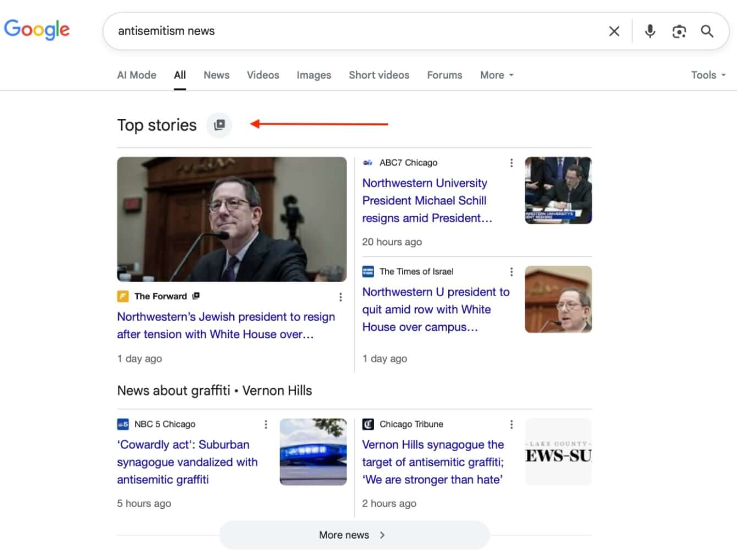This screenshot has height=560, width=737.
Task: Open The Forward's large story photo
Action: [x=232, y=219]
